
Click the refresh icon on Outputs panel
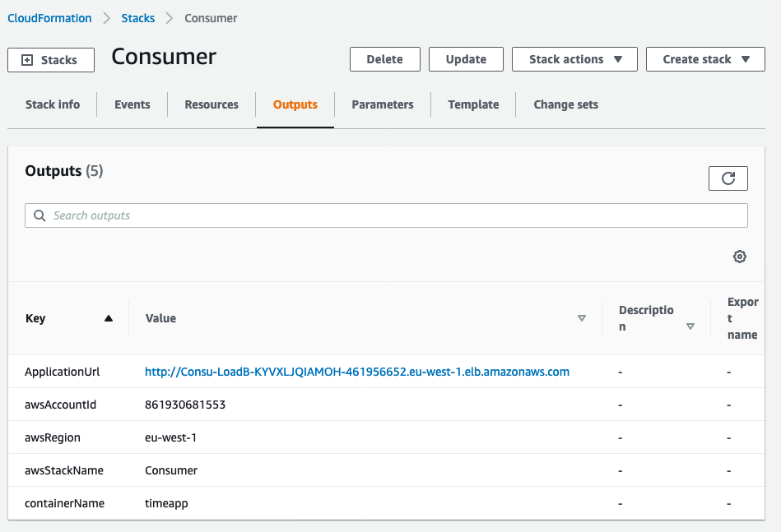point(728,178)
